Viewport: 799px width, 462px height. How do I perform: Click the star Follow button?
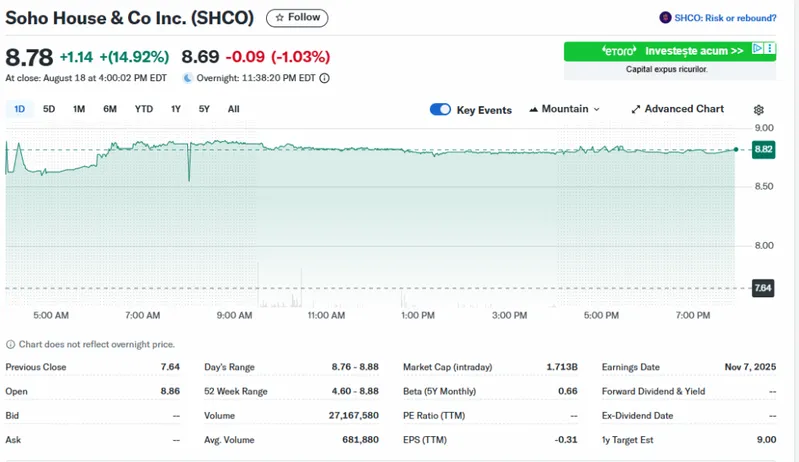click(297, 18)
